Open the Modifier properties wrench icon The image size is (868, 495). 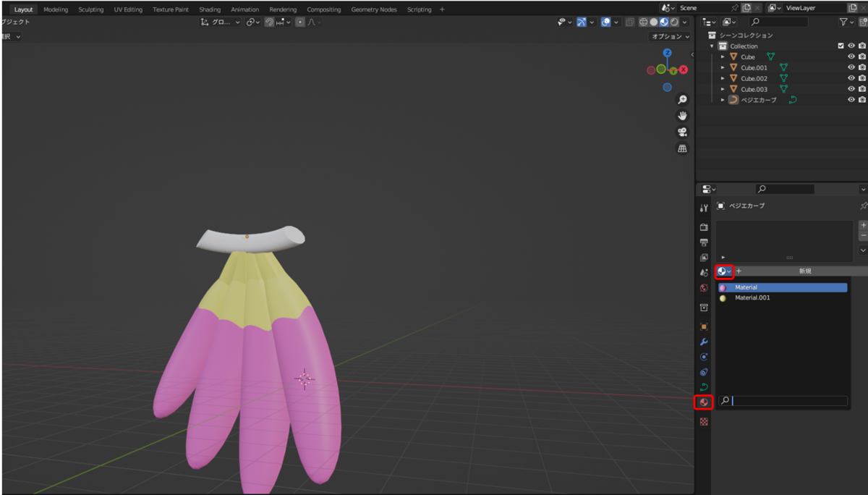click(704, 342)
